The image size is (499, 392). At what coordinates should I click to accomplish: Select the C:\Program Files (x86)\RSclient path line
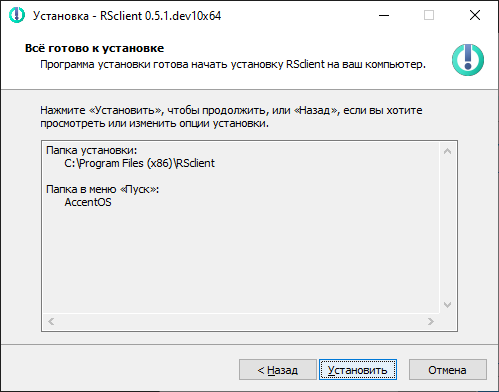[x=139, y=163]
